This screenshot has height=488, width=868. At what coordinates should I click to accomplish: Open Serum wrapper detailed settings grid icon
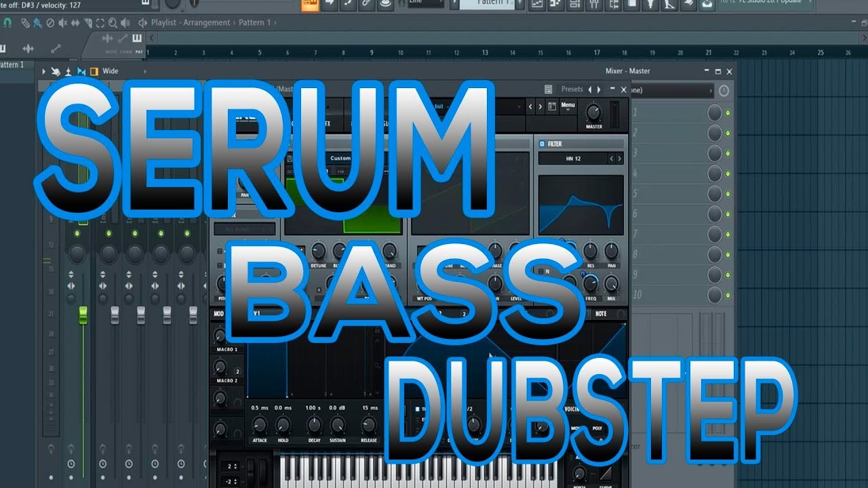coord(548,89)
